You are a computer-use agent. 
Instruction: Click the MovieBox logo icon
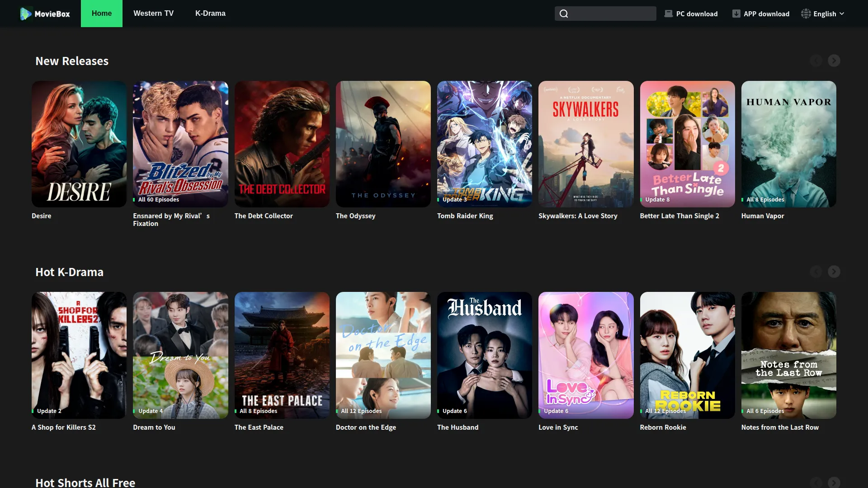pyautogui.click(x=26, y=14)
